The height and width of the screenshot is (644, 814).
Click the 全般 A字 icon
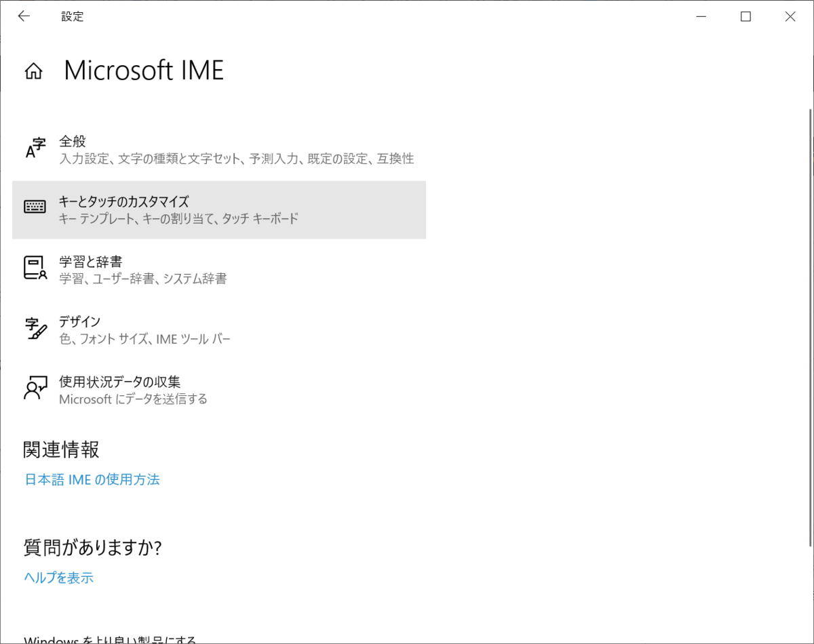click(35, 148)
